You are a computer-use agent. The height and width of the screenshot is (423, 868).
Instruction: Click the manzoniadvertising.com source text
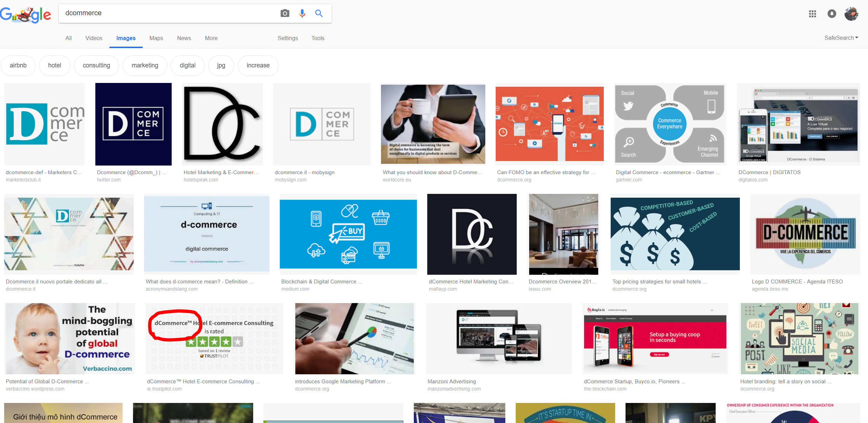tap(454, 389)
